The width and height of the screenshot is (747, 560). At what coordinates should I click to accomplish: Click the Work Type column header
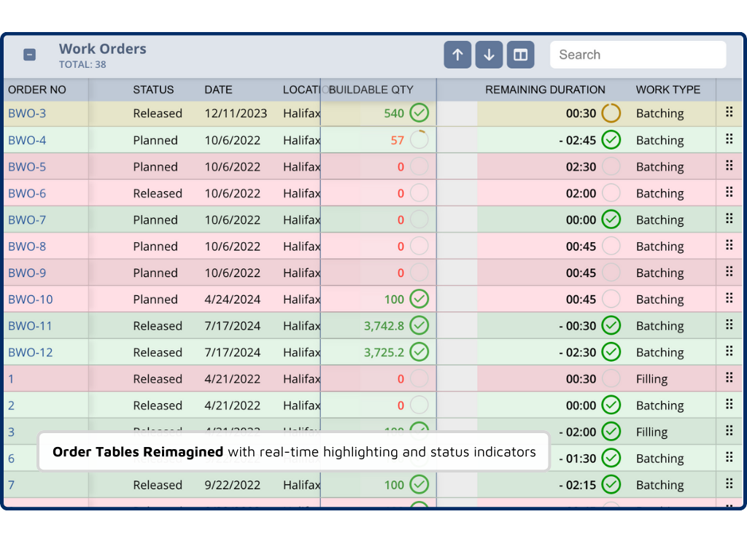(667, 90)
